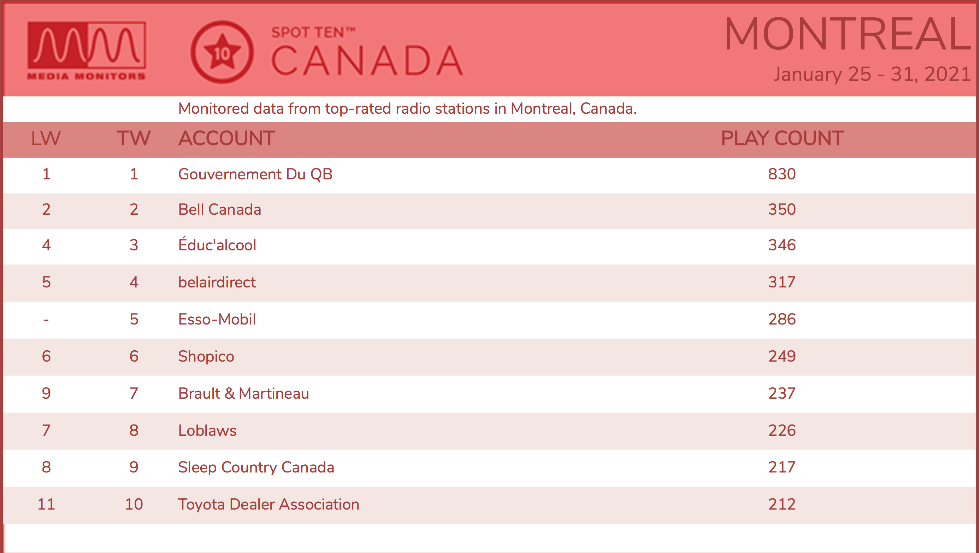Screen dimensions: 980x553
Task: Select the Sleep Country Canada row
Action: coord(490,468)
